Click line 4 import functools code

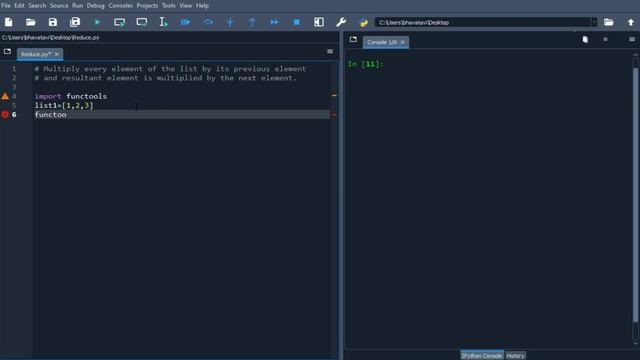(x=71, y=96)
